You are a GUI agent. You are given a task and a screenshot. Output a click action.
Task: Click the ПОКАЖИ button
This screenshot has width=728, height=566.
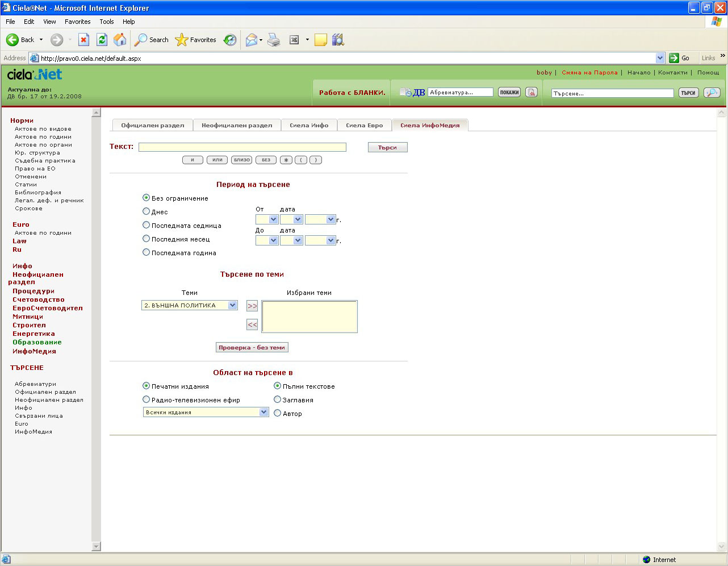509,92
